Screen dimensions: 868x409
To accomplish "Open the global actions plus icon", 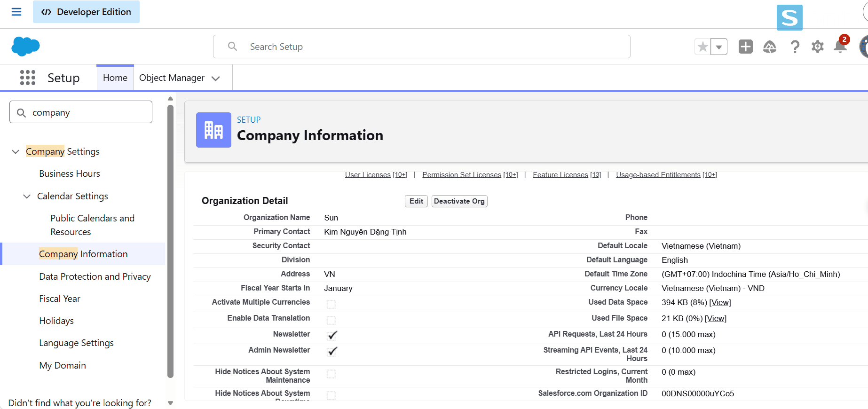I will coord(746,47).
